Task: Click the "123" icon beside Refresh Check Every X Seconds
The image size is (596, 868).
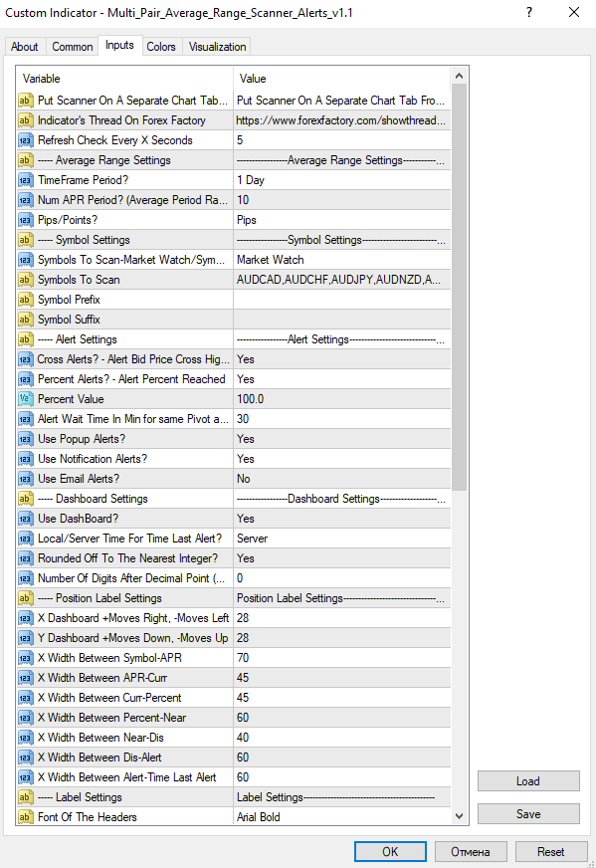Action: (23, 140)
